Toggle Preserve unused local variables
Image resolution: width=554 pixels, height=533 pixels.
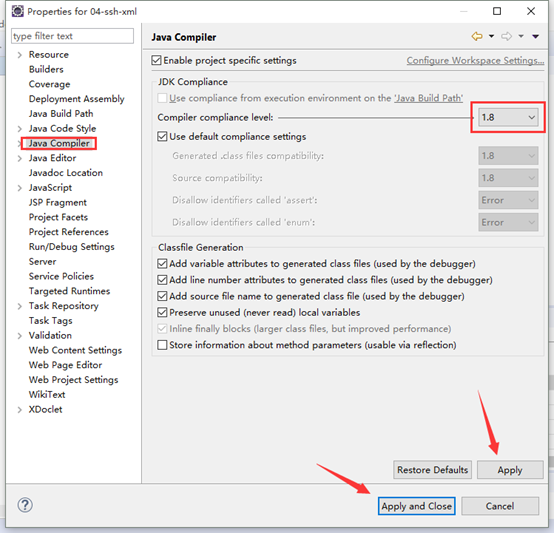(x=162, y=312)
